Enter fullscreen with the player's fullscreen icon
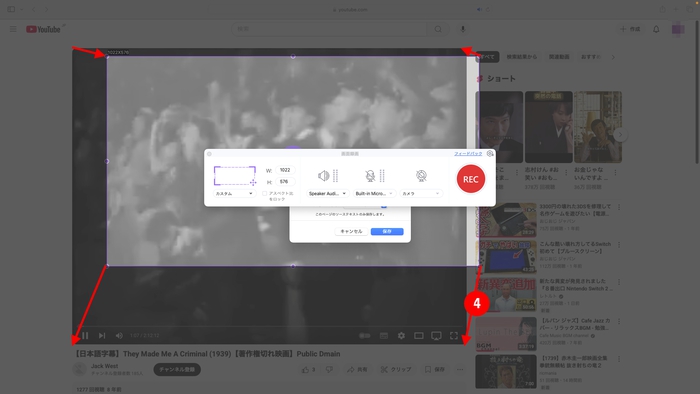The width and height of the screenshot is (700, 394). pyautogui.click(x=454, y=336)
